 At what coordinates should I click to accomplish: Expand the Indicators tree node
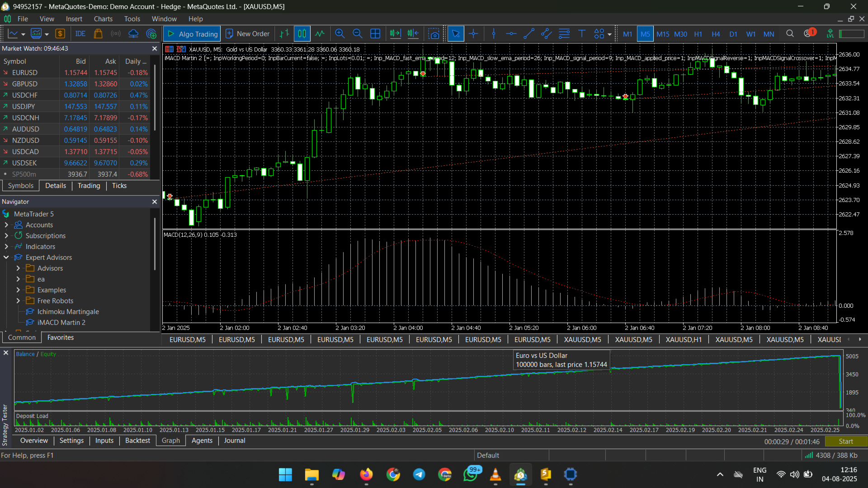coord(6,246)
